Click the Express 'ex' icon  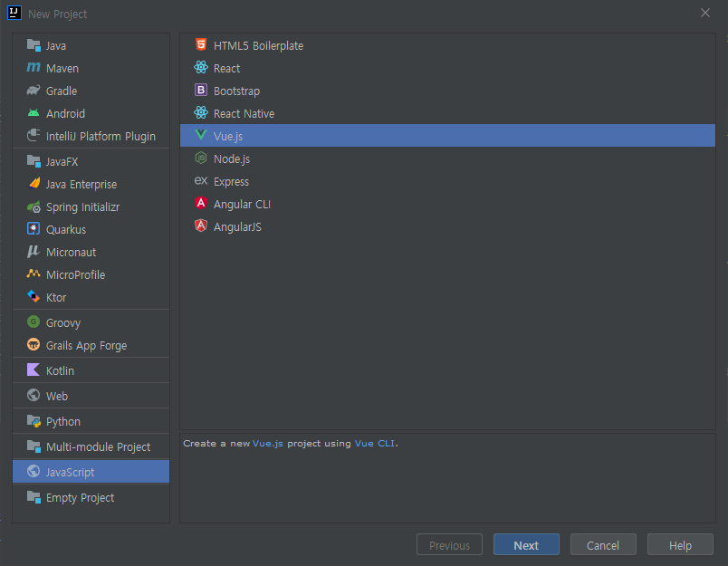coord(201,180)
